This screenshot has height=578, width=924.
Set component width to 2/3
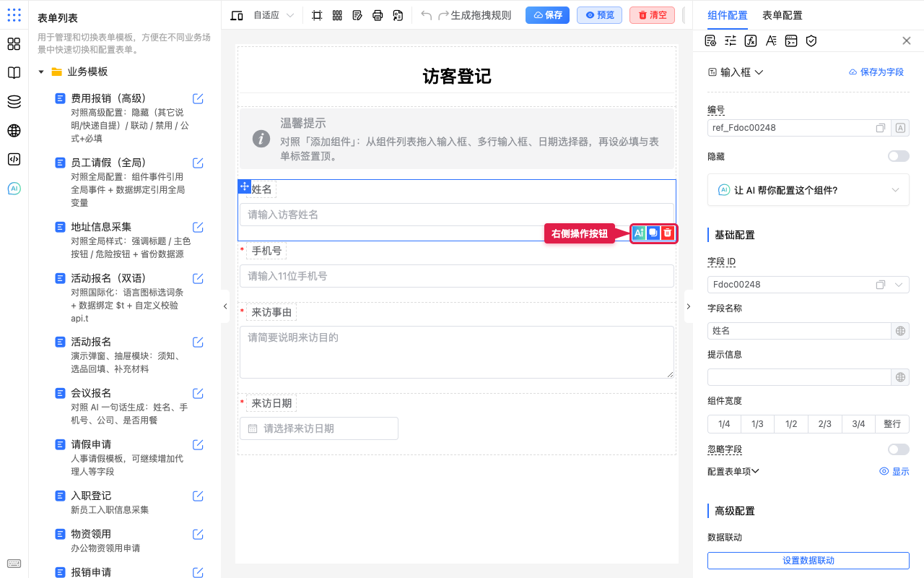click(x=824, y=424)
